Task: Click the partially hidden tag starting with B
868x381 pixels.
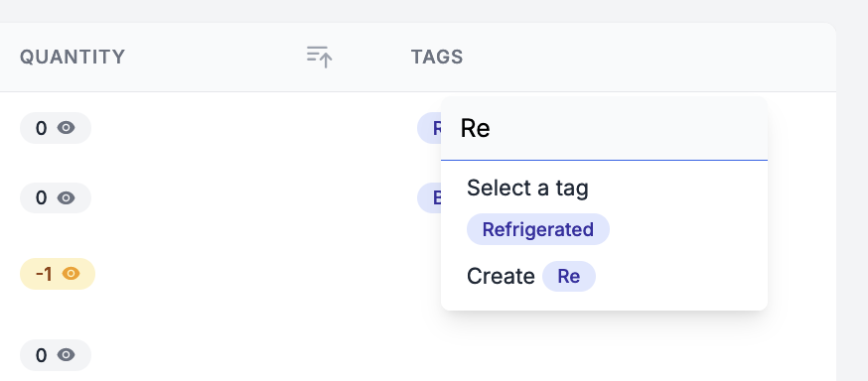Action: pos(430,197)
